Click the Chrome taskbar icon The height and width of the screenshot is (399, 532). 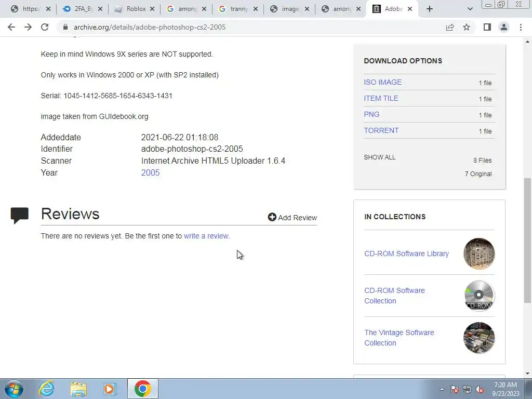point(142,389)
